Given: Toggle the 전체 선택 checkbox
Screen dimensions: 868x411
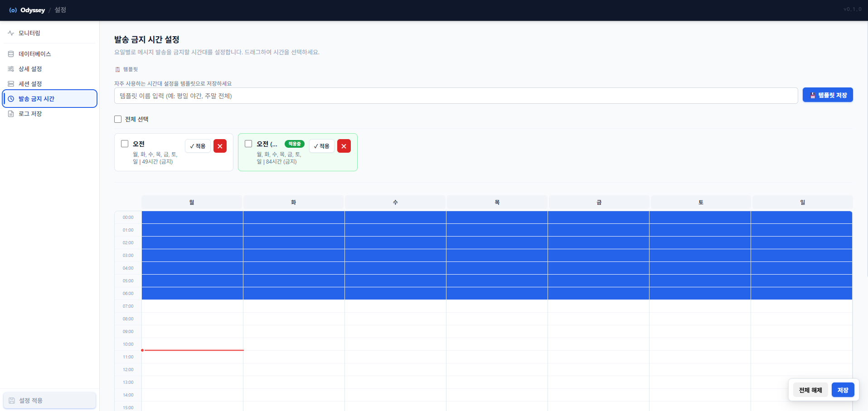Looking at the screenshot, I should tap(118, 119).
